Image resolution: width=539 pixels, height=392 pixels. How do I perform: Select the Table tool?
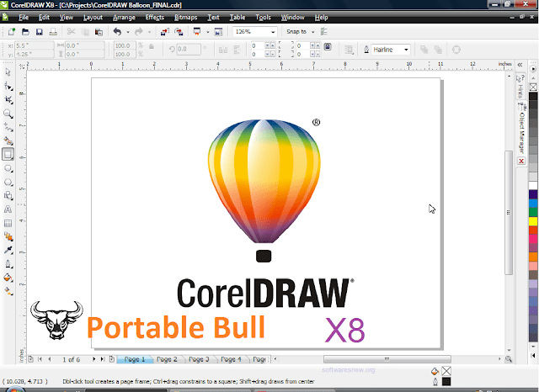coord(8,223)
